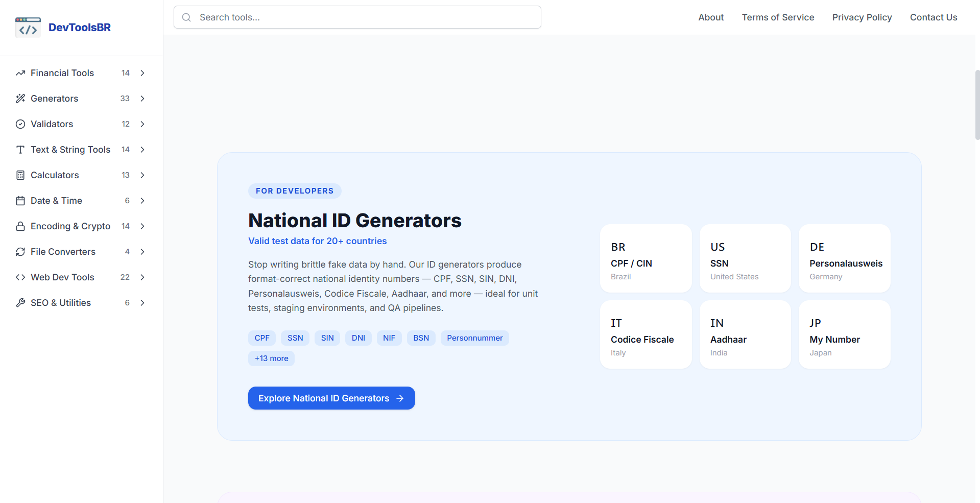Image resolution: width=980 pixels, height=503 pixels.
Task: Click the Generators magic wand icon
Action: pos(20,99)
